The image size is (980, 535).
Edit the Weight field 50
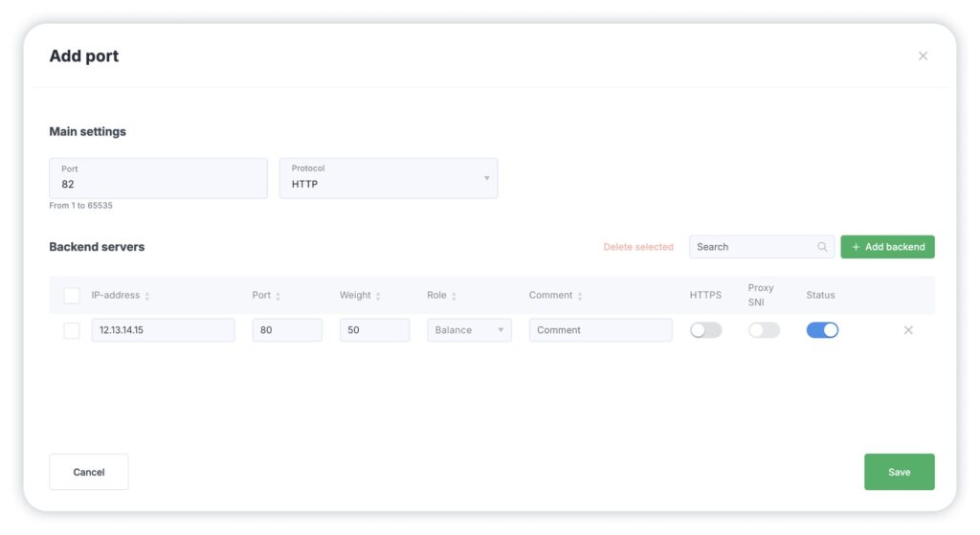374,330
